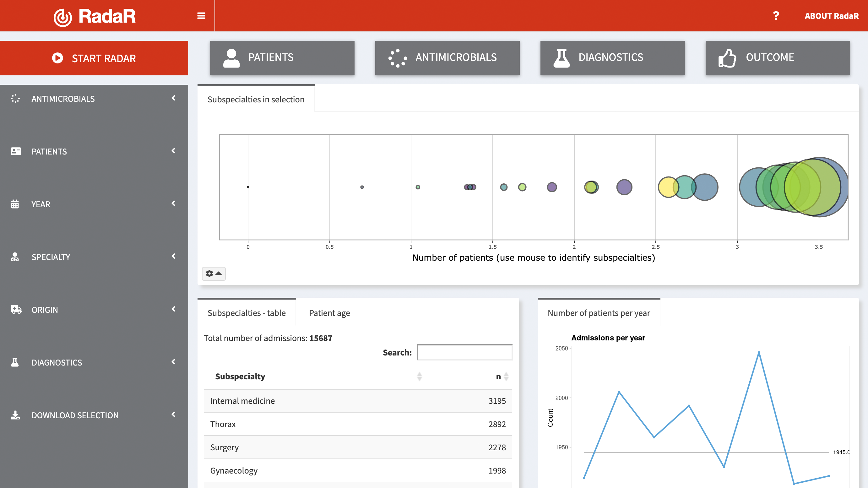Open the OUTCOME top panel button

(777, 58)
